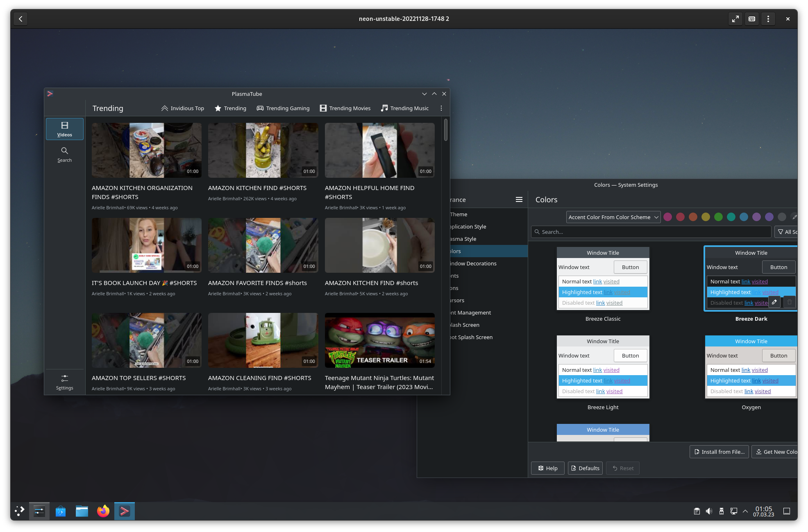Click the Defaults button
Viewport: 808px width, 532px height.
(585, 468)
